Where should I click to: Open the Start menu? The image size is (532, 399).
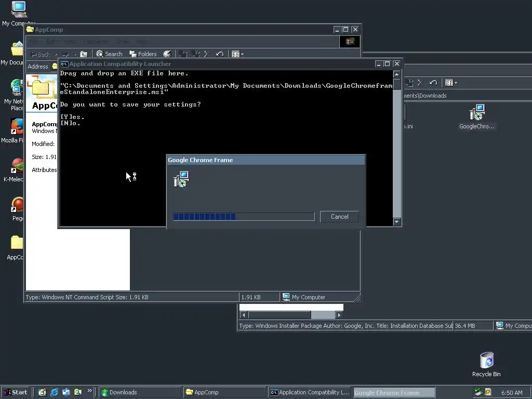[x=16, y=392]
